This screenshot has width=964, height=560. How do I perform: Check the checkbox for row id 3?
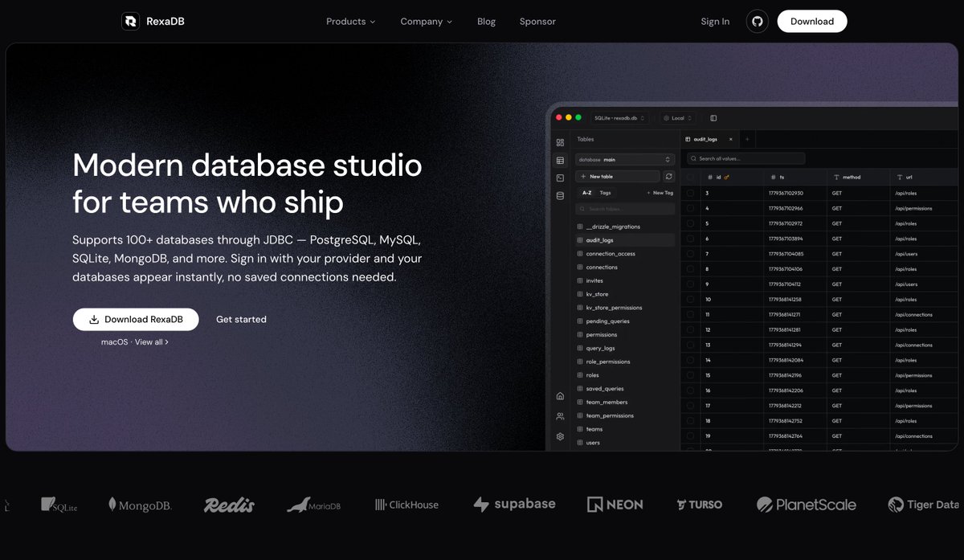tap(690, 194)
